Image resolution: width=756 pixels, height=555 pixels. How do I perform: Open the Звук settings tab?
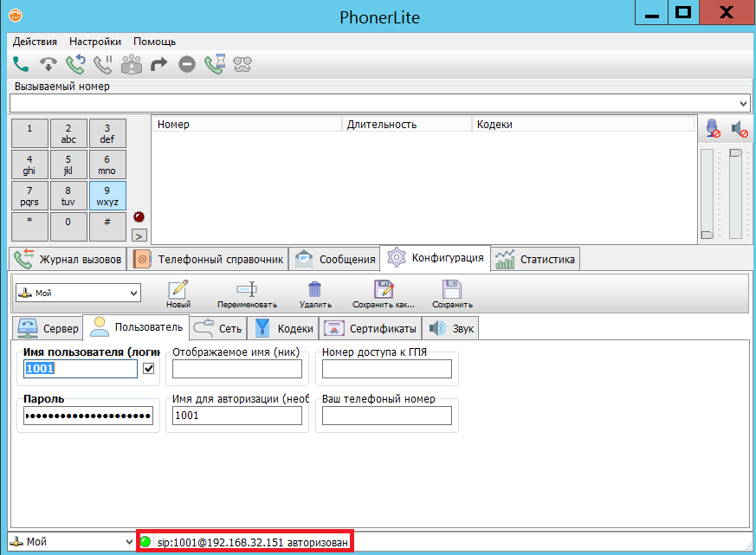(x=450, y=328)
